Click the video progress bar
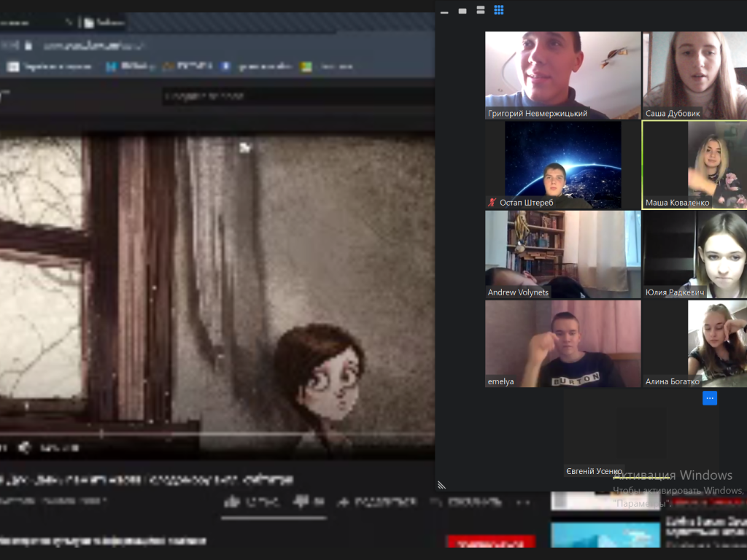The image size is (747, 560). (x=219, y=435)
